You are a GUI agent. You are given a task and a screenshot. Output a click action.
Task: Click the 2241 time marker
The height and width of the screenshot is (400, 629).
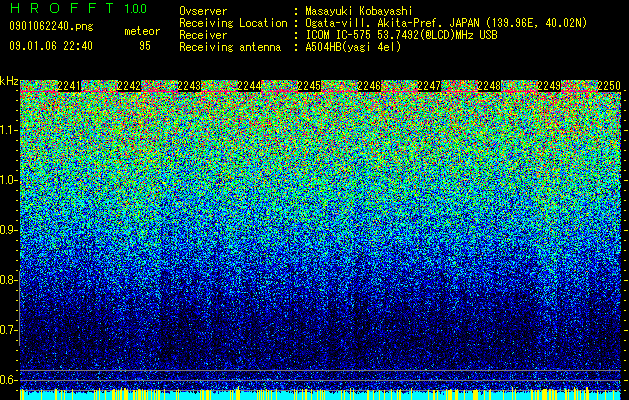[69, 86]
